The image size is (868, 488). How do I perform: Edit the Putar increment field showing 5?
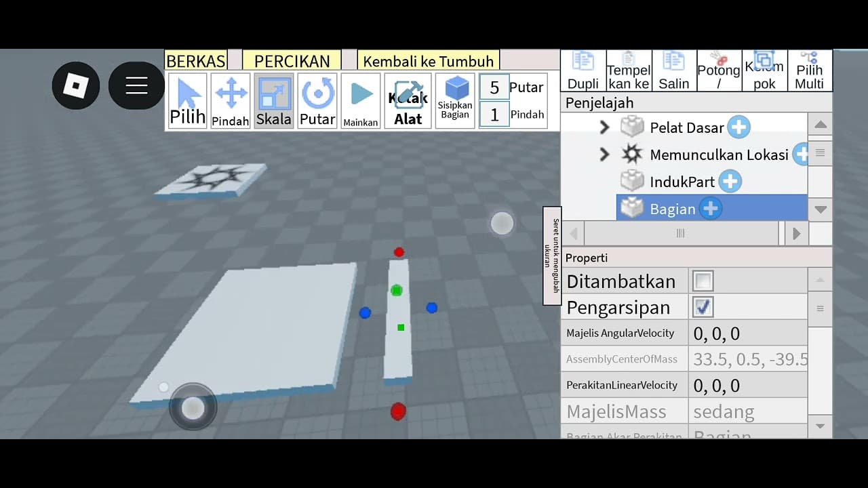(x=494, y=87)
